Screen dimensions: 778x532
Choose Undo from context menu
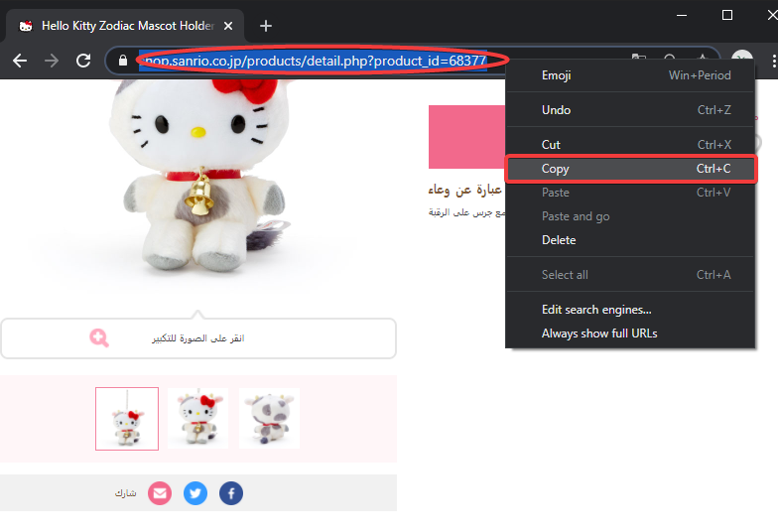pyautogui.click(x=630, y=110)
